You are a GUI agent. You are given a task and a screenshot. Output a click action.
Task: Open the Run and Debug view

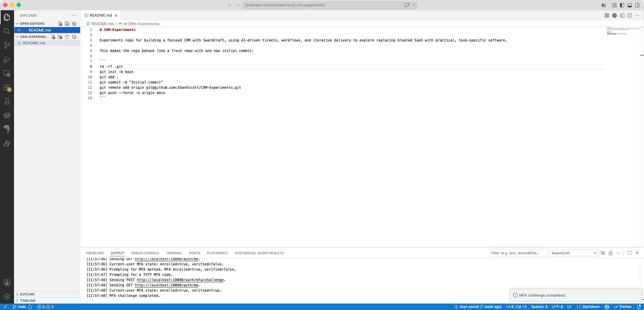7,60
